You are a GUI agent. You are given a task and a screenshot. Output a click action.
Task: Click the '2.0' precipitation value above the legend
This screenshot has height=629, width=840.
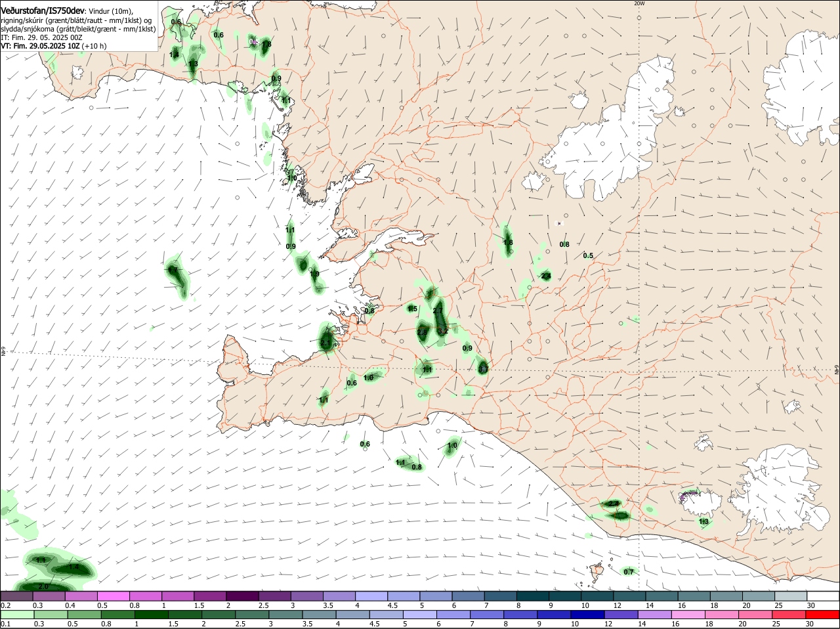point(43,586)
